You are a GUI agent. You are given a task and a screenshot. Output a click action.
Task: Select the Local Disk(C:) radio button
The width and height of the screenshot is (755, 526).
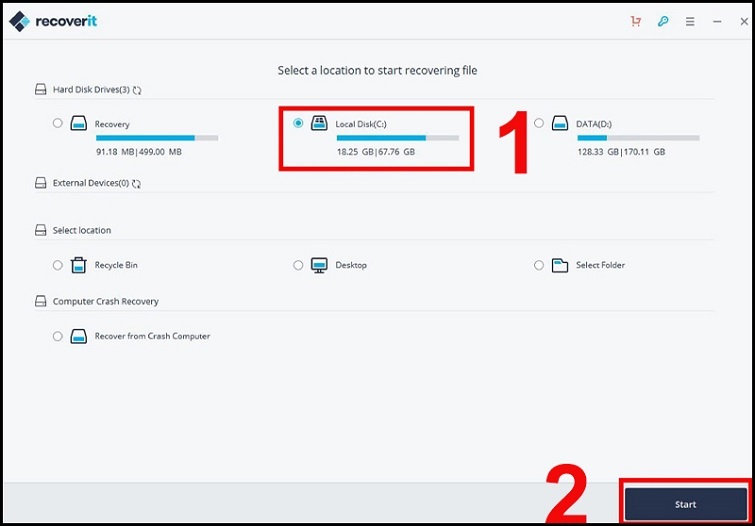pos(298,123)
